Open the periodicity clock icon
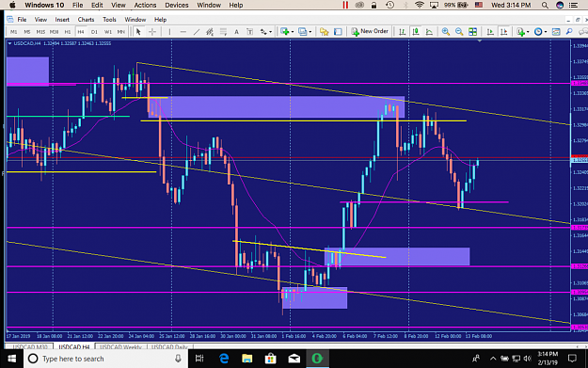This screenshot has height=368, width=588. [x=538, y=32]
